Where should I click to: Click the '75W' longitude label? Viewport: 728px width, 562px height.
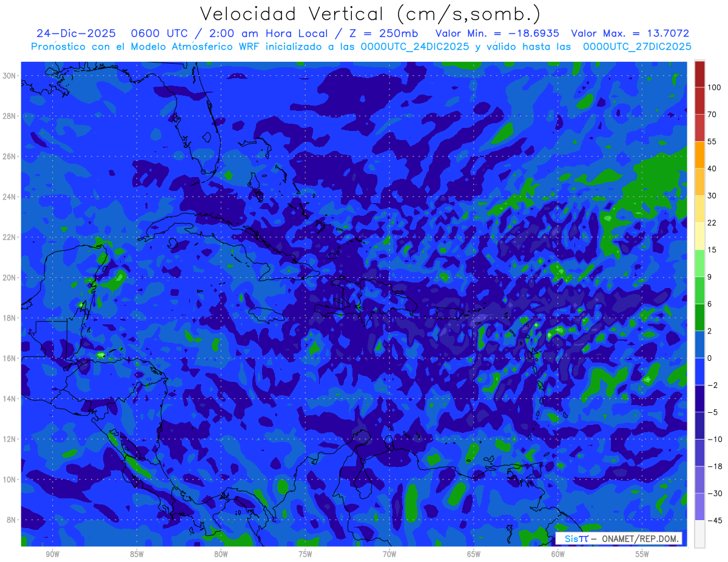pyautogui.click(x=305, y=554)
